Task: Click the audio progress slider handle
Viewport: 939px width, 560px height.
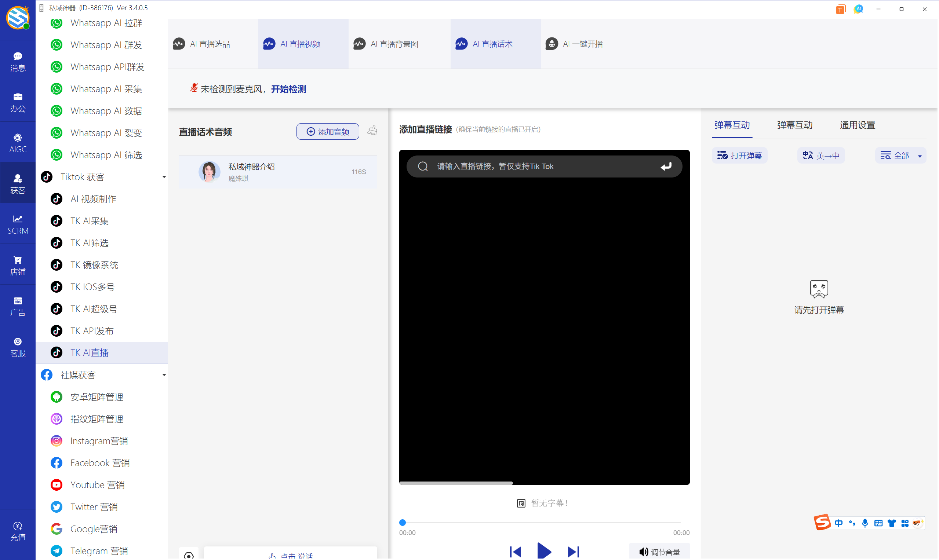Action: pyautogui.click(x=403, y=523)
